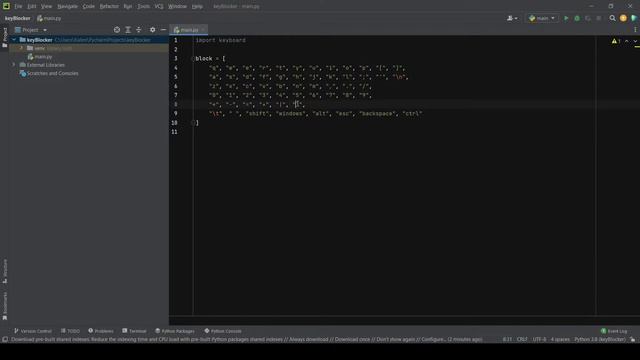Open the Edit menu
This screenshot has width=640, height=360.
32,7
